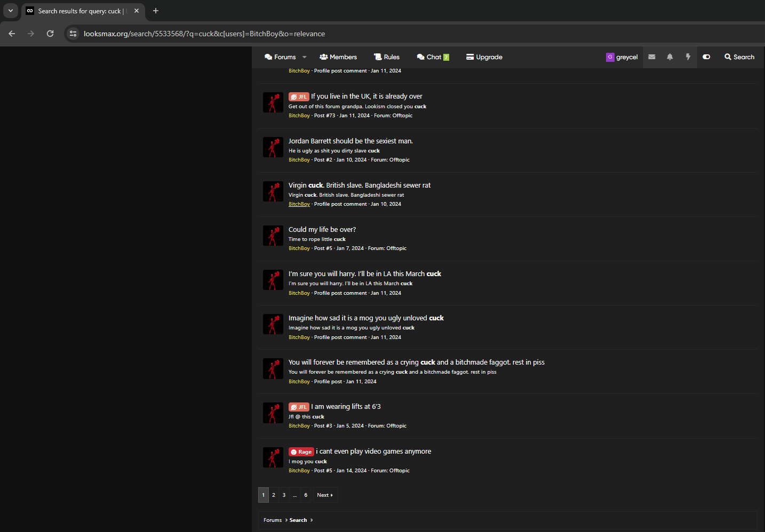Open the Chat nav item
This screenshot has width=765, height=532.
pyautogui.click(x=433, y=57)
